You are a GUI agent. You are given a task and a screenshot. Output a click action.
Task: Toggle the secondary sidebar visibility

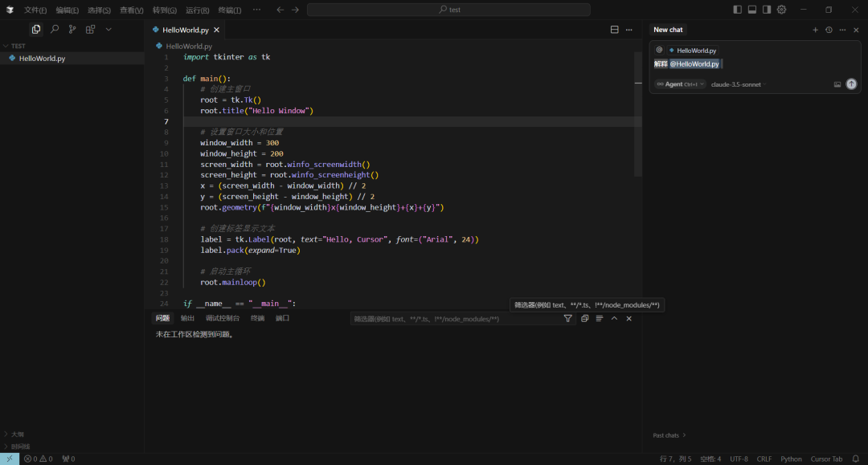pyautogui.click(x=767, y=10)
